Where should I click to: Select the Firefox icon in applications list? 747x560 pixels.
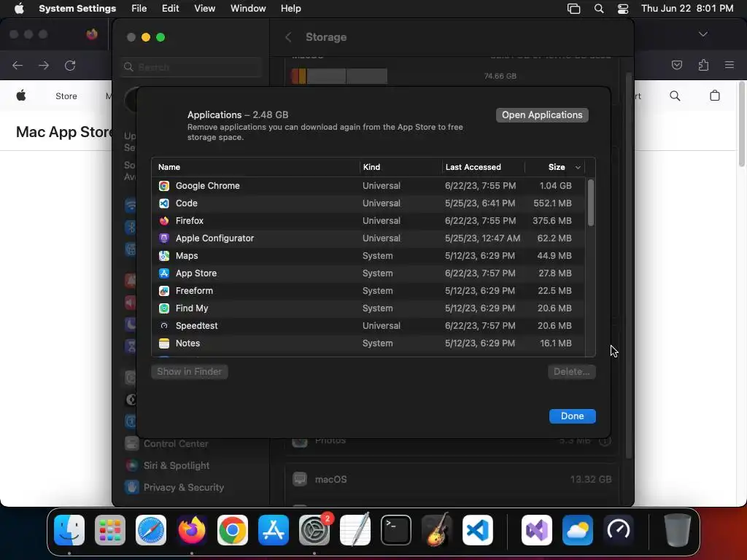pyautogui.click(x=164, y=221)
